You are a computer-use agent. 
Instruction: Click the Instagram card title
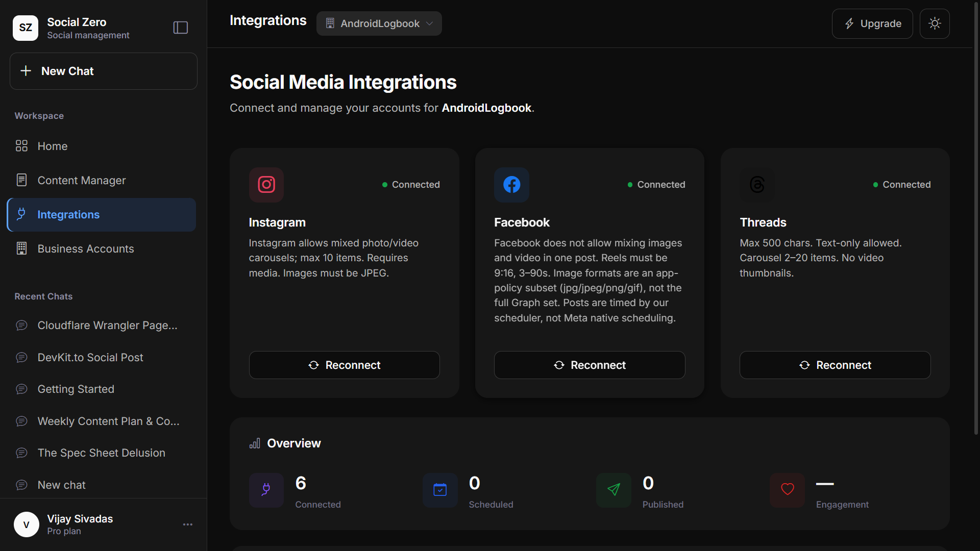pos(277,222)
